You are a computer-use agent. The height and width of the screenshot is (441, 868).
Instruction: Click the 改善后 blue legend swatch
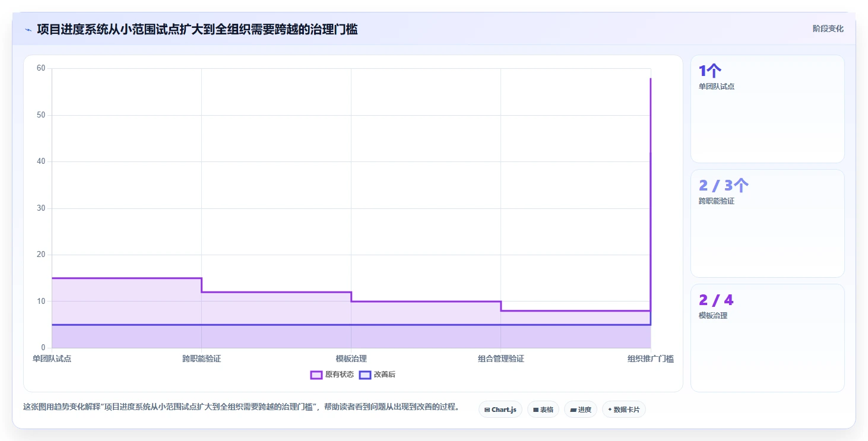point(365,375)
